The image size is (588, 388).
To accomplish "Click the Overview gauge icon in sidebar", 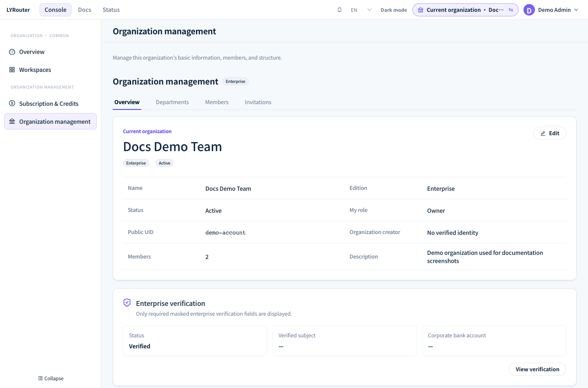I will click(12, 52).
